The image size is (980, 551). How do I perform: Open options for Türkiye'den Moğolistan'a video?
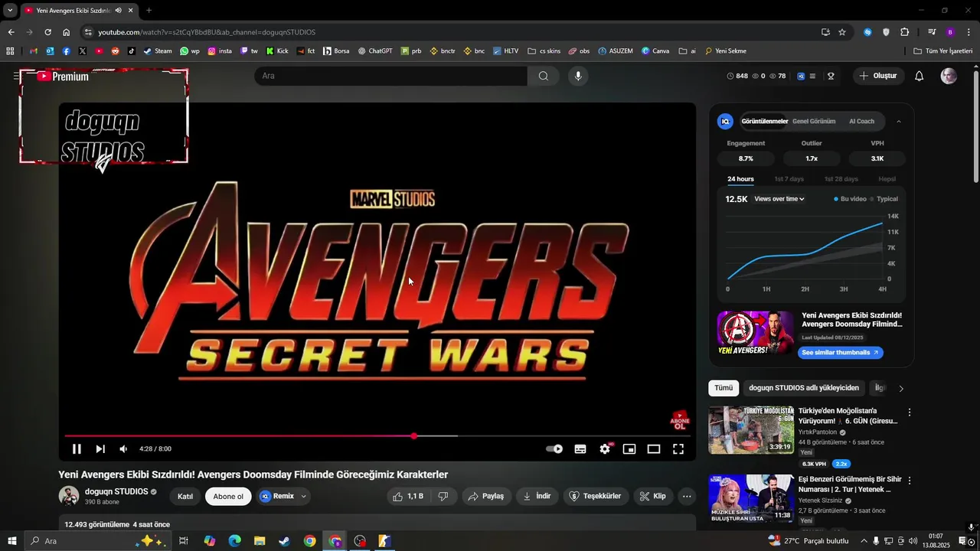(910, 412)
